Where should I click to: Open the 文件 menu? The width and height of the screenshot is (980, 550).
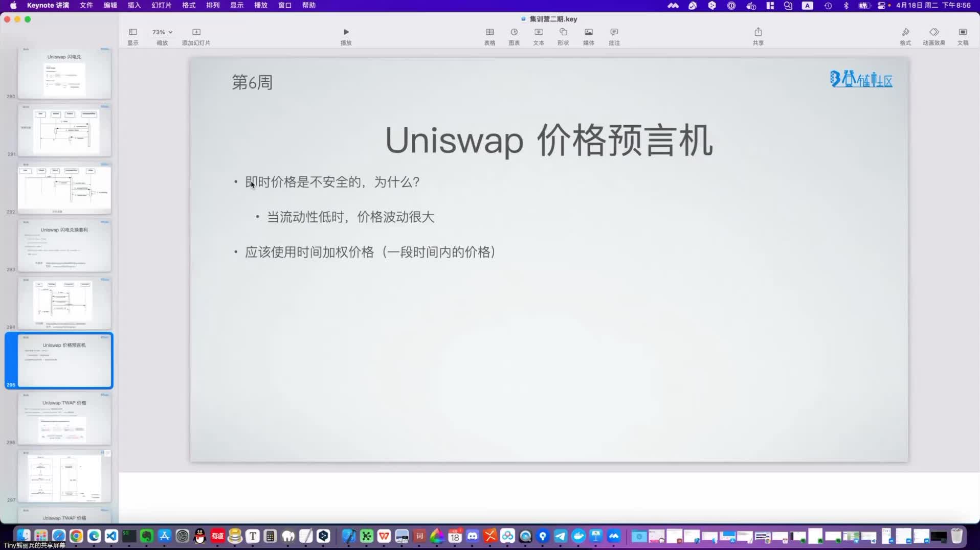[x=86, y=6]
